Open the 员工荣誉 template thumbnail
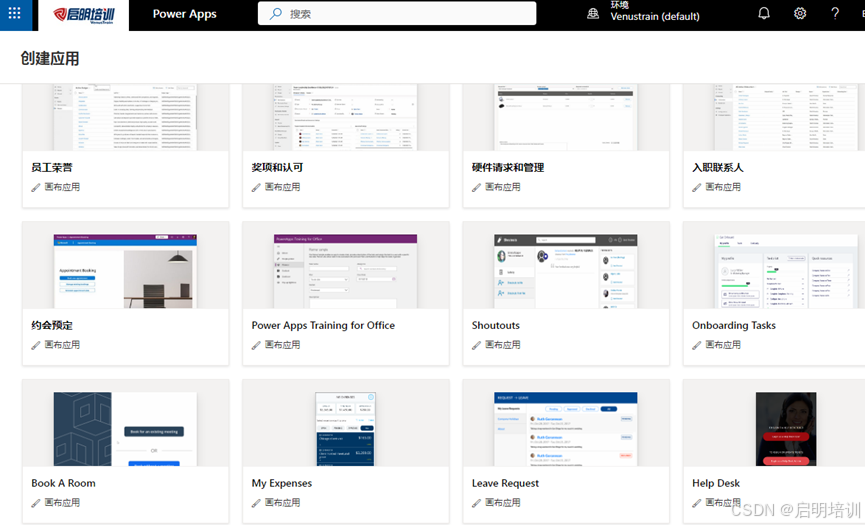 125,117
